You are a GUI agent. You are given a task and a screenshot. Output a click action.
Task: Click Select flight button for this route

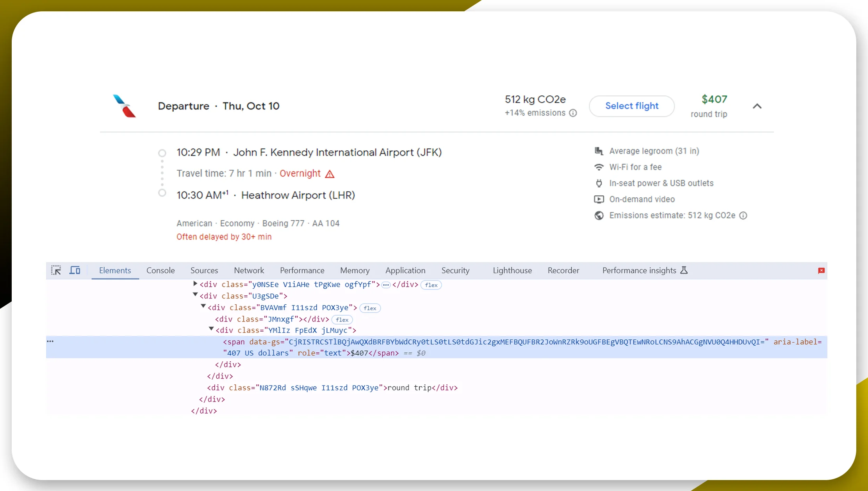tap(632, 105)
